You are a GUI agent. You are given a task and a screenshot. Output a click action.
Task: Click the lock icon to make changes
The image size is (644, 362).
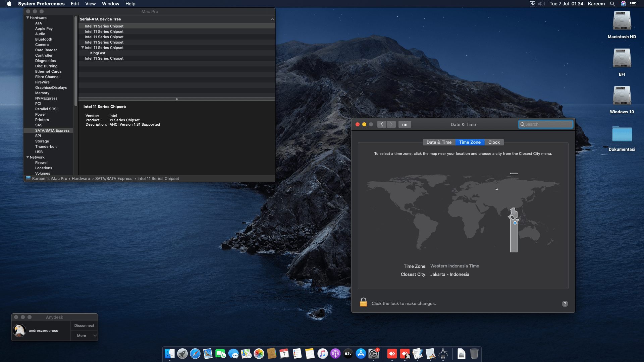point(363,302)
